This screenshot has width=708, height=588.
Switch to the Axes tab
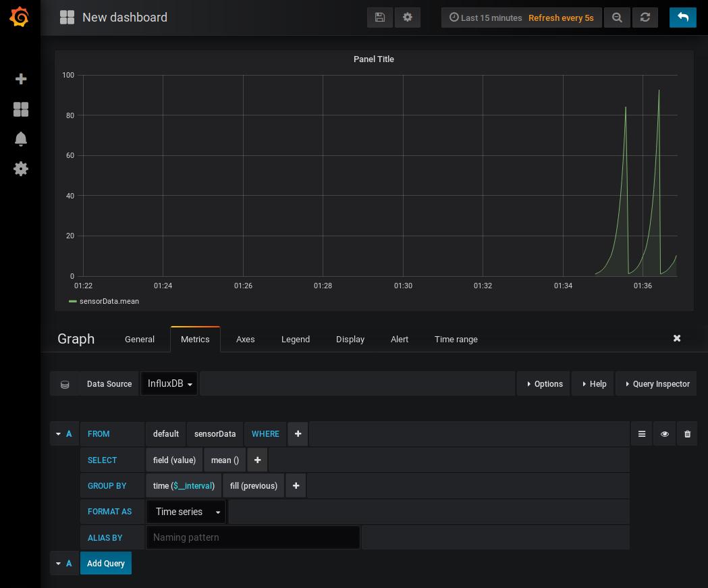[245, 339]
